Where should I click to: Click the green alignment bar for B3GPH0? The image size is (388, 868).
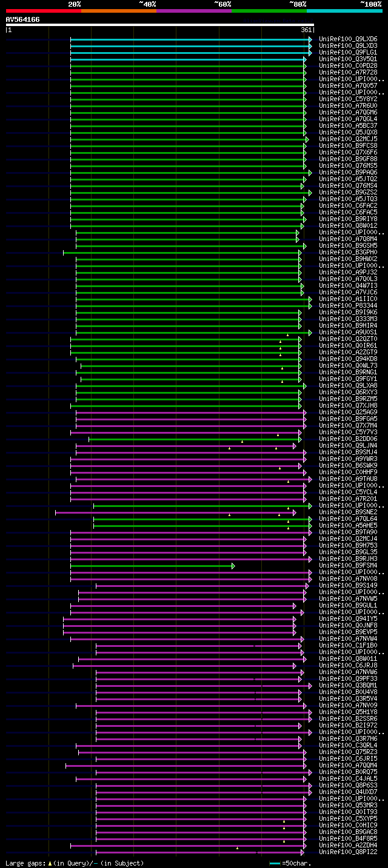click(x=181, y=253)
